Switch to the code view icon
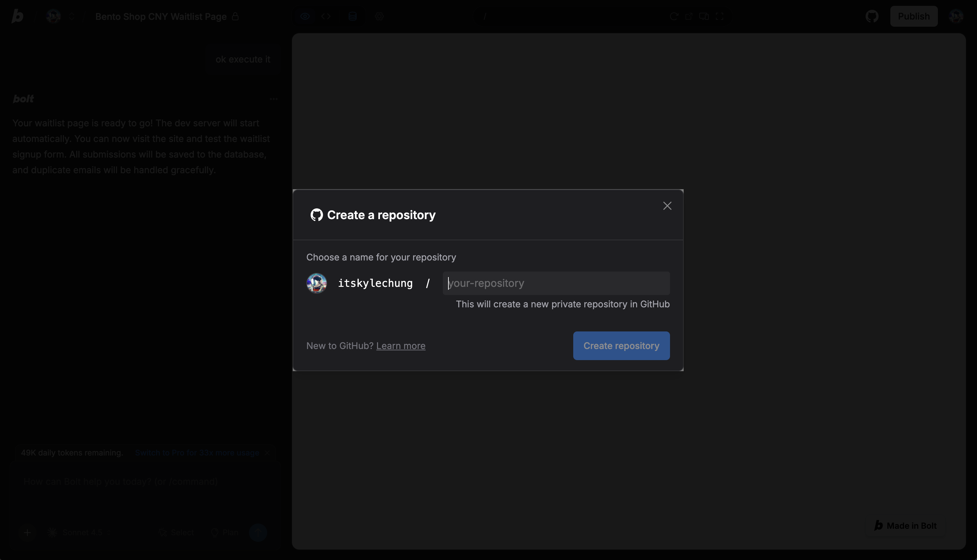 [326, 16]
